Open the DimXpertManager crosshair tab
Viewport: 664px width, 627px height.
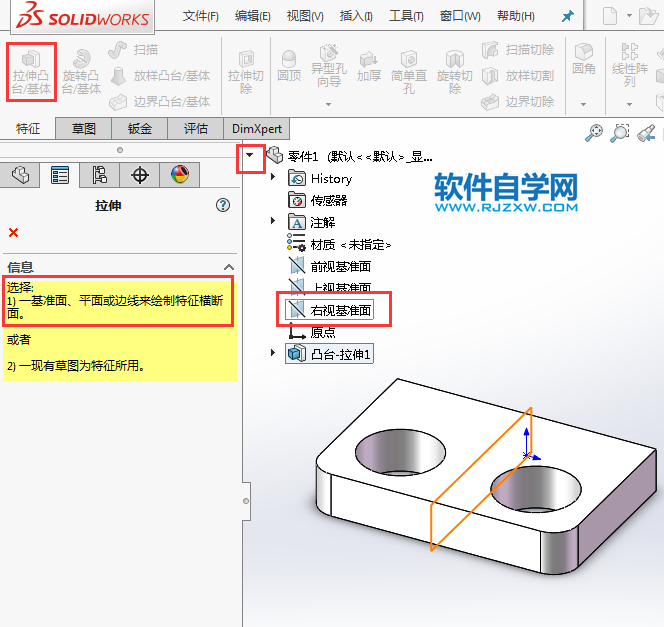[x=140, y=175]
